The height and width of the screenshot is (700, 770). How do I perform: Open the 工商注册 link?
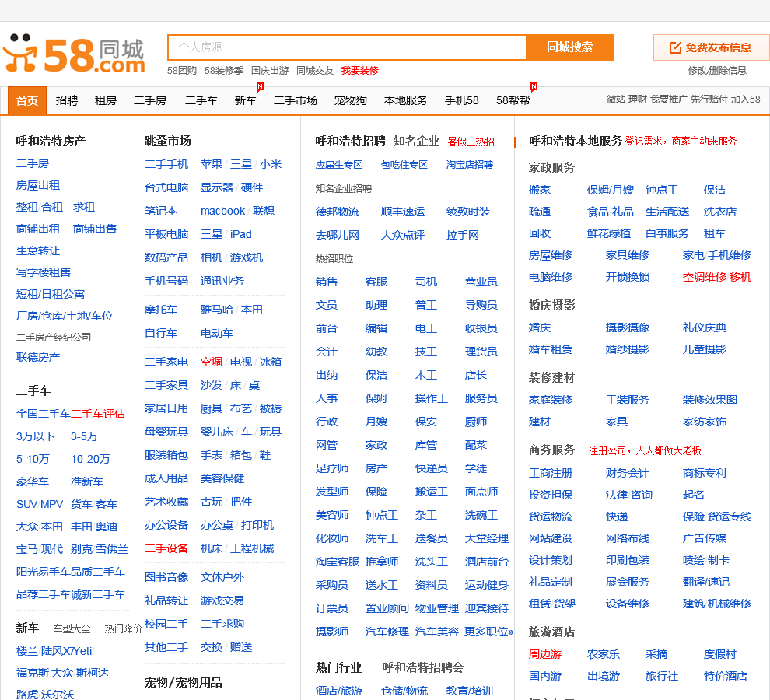click(x=551, y=473)
